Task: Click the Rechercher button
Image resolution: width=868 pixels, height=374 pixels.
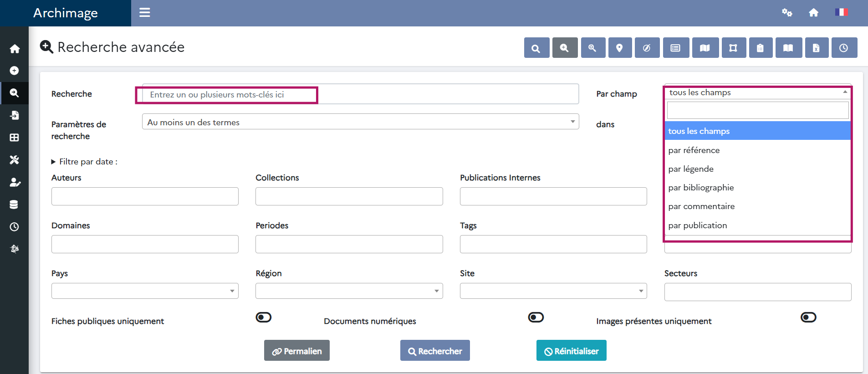Action: (435, 350)
